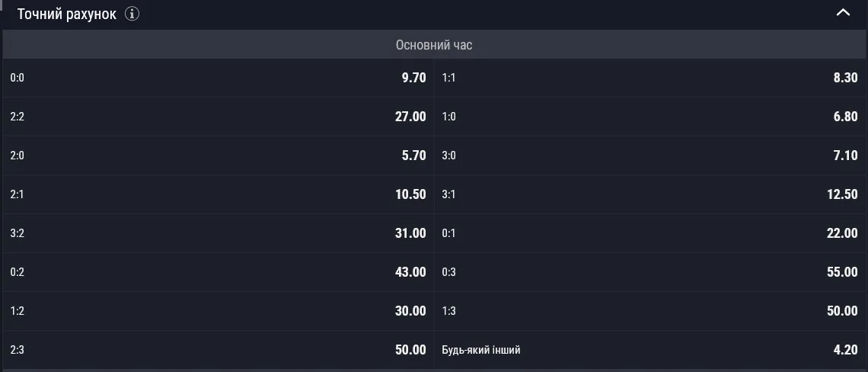
Task: Collapse the Точний рахунок section chevron
Action: [843, 13]
